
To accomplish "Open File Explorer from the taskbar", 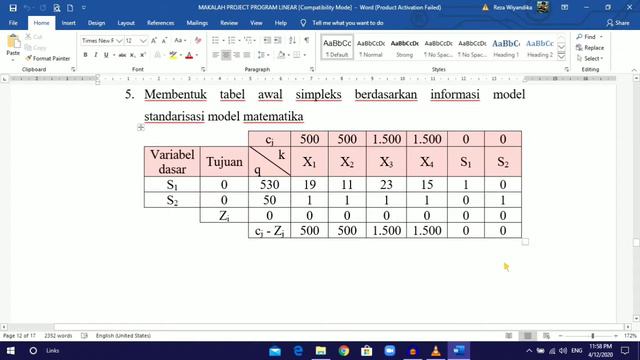I will coord(321,351).
